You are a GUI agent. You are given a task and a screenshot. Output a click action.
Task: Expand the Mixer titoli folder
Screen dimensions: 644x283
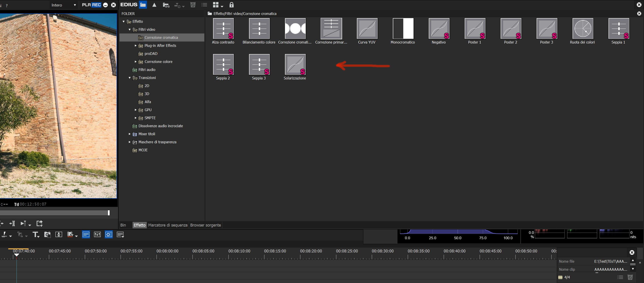pos(130,134)
